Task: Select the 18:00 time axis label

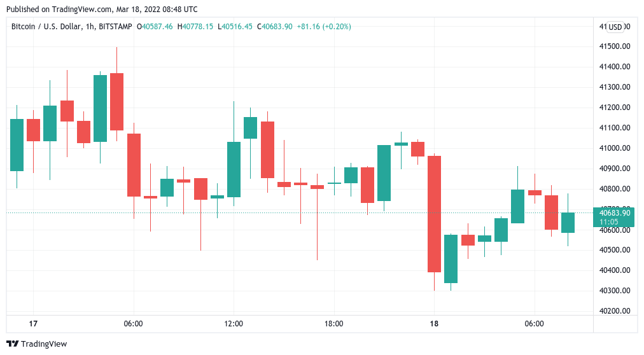Action: point(333,324)
